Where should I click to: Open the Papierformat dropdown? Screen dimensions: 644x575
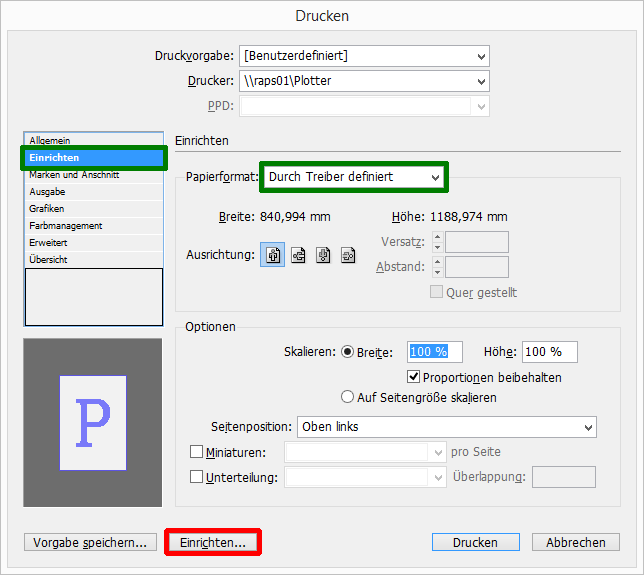[354, 177]
